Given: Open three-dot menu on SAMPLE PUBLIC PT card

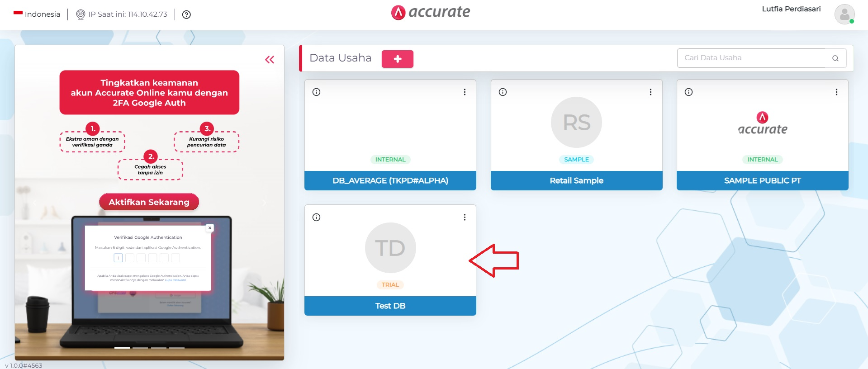Looking at the screenshot, I should pos(836,92).
